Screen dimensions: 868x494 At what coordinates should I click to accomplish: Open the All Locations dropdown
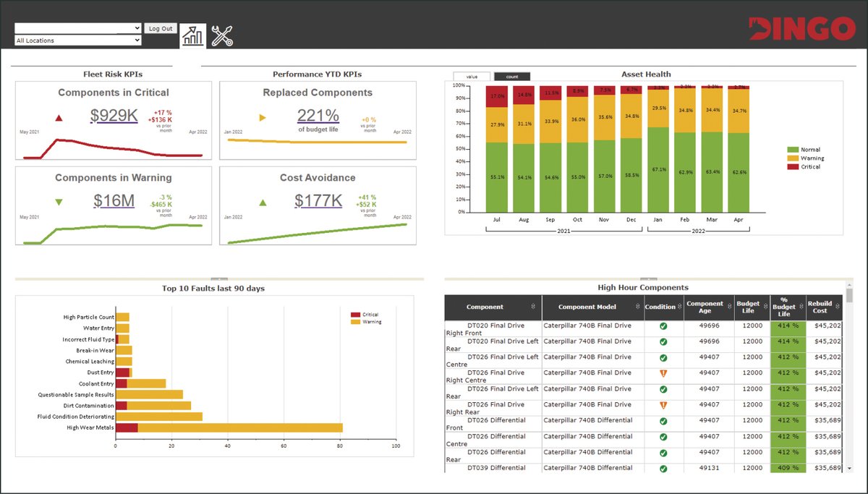click(x=77, y=41)
